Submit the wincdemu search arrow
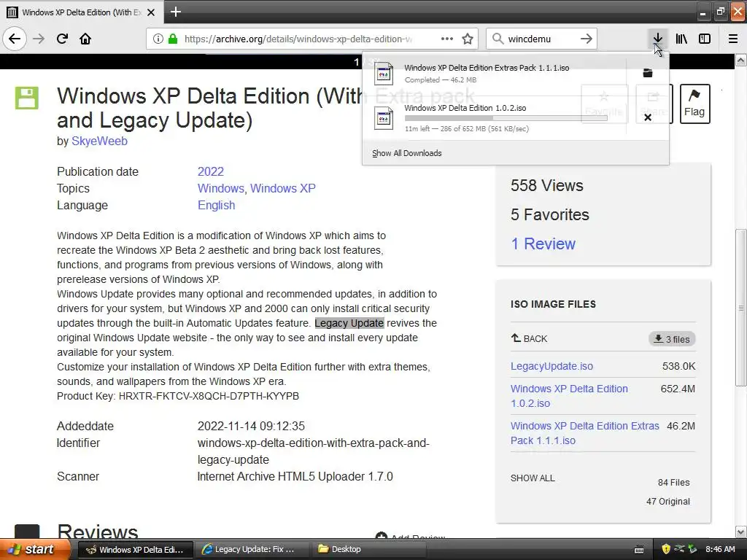The height and width of the screenshot is (560, 747). (x=587, y=39)
